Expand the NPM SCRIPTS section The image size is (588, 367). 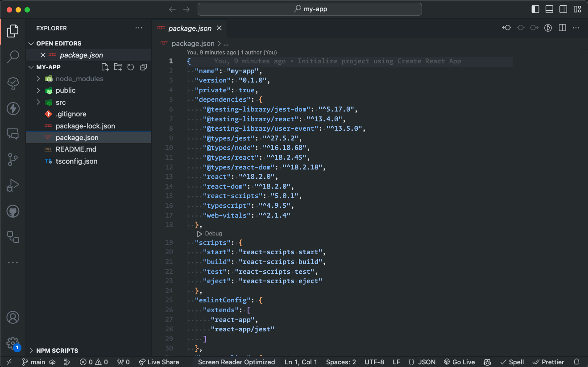pyautogui.click(x=31, y=351)
